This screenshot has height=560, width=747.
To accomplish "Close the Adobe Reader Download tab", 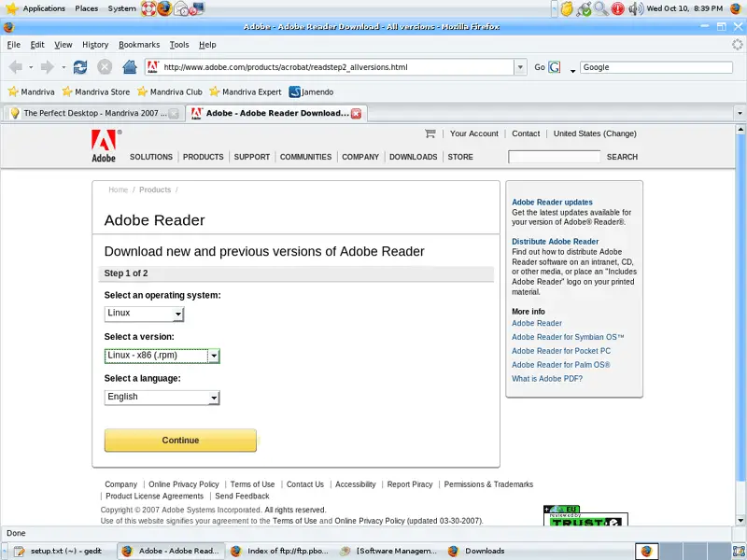I will click(x=356, y=113).
